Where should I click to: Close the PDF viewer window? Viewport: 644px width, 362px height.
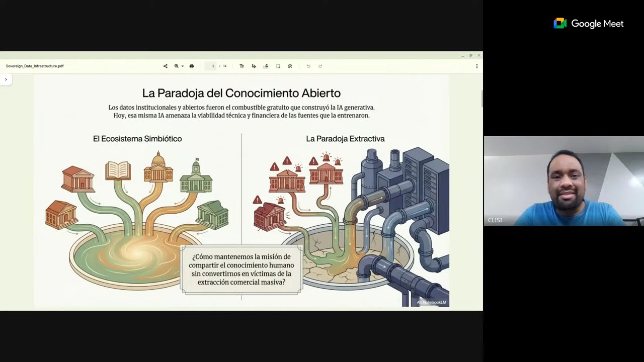coord(479,55)
